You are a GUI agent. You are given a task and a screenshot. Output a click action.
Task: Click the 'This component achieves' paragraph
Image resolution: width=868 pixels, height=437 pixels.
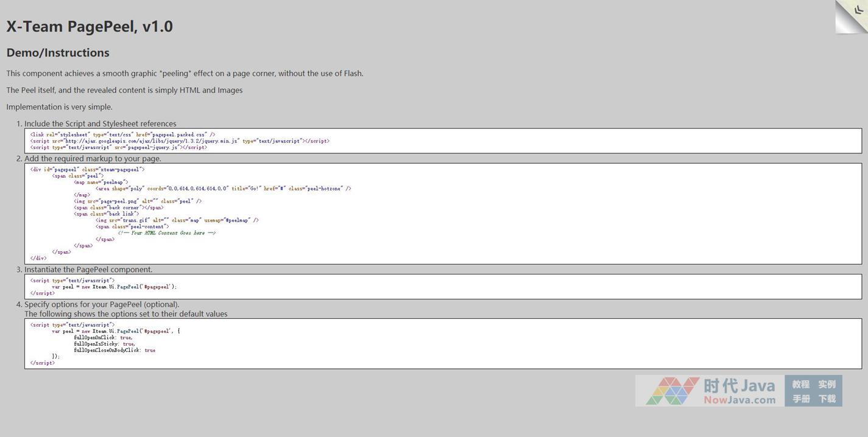[x=185, y=74]
